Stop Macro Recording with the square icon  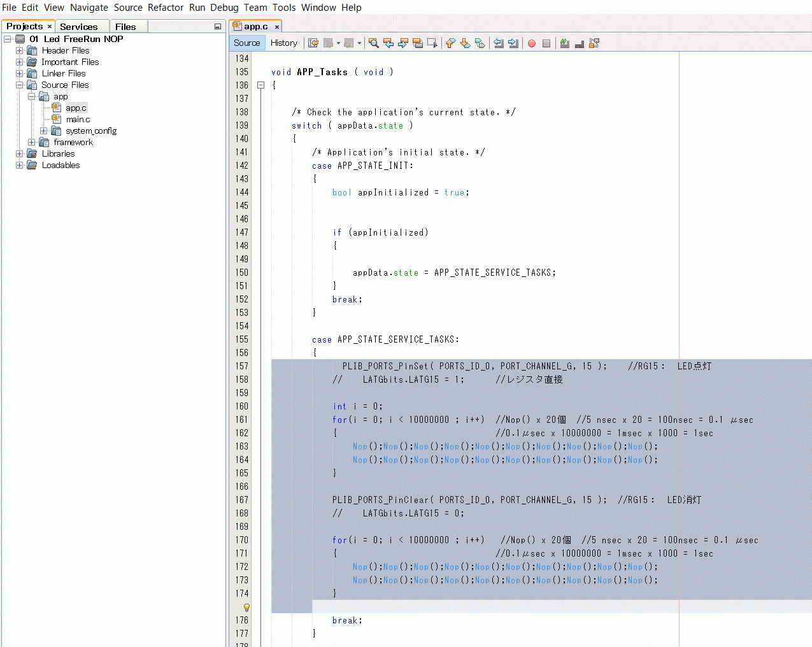coord(546,43)
